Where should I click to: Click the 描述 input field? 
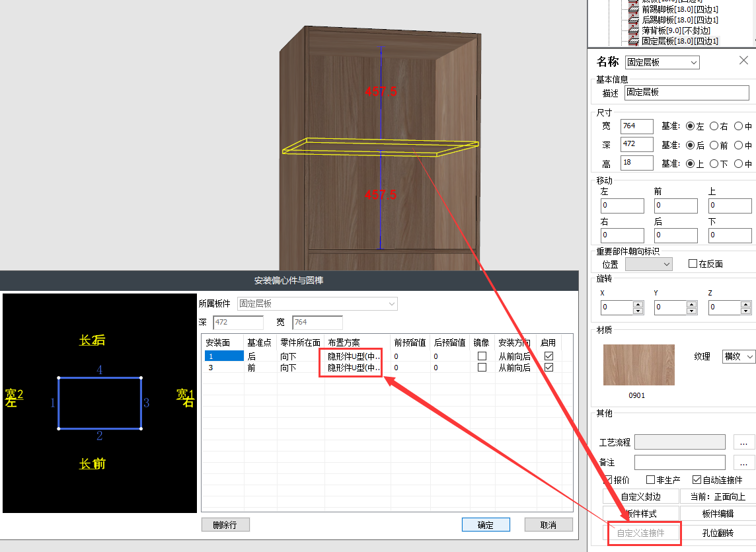pyautogui.click(x=687, y=93)
